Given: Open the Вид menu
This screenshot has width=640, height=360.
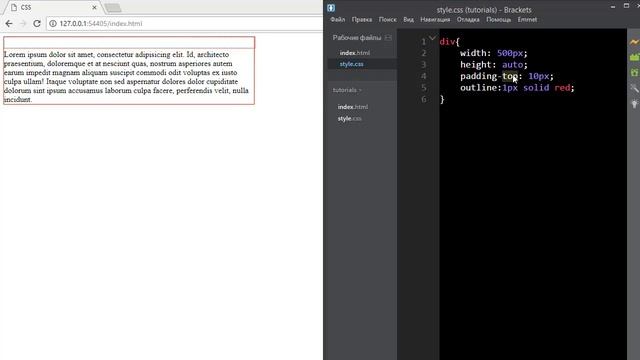Looking at the screenshot, I should 408,19.
